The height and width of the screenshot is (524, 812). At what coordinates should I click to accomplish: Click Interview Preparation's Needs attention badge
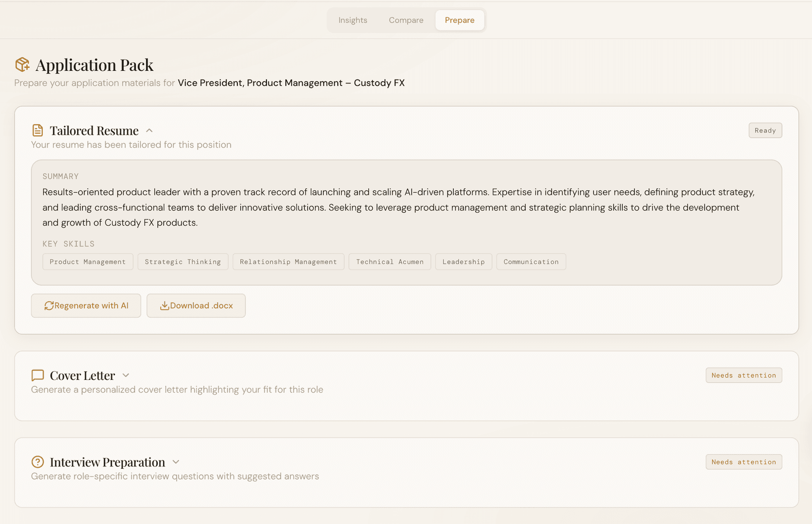tap(744, 462)
